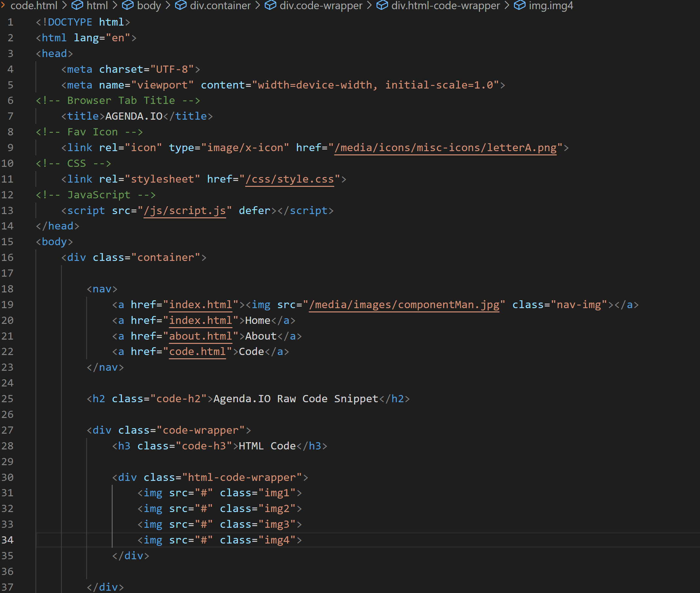Click the chevron between html and body breadcrumbs
This screenshot has width=700, height=593.
pyautogui.click(x=115, y=5)
